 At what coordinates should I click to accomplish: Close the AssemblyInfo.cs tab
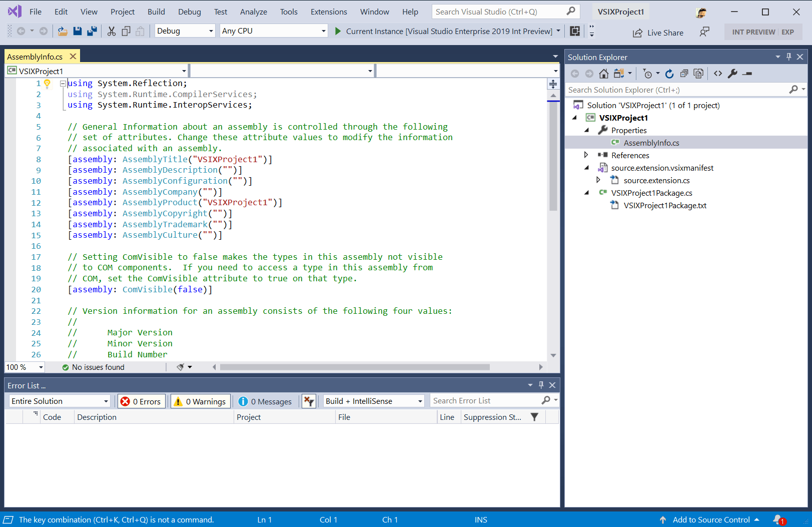[73, 57]
